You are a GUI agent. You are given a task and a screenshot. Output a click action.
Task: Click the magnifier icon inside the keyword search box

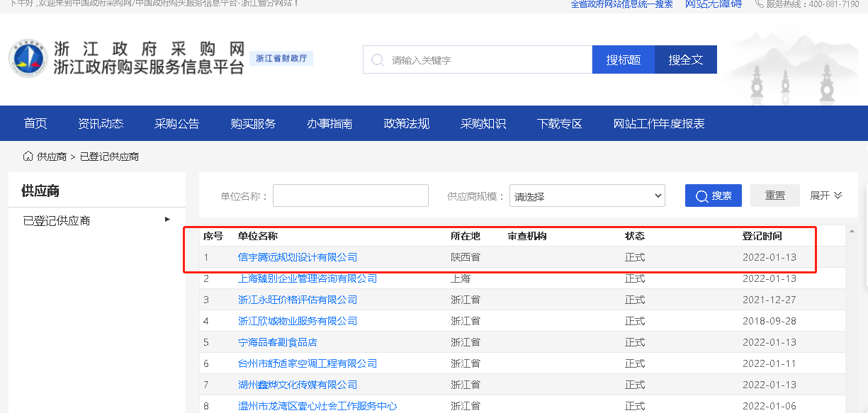point(377,60)
